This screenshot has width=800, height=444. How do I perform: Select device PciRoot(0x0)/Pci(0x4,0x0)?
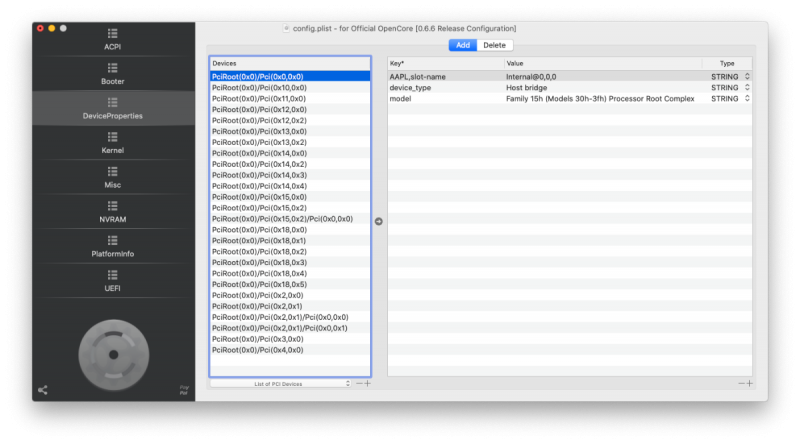(290, 350)
